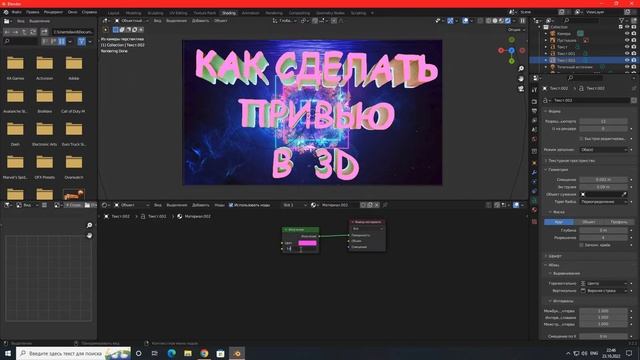The width and height of the screenshot is (640, 360).
Task: Select rendered viewport shading mode icon
Action: (508, 20)
